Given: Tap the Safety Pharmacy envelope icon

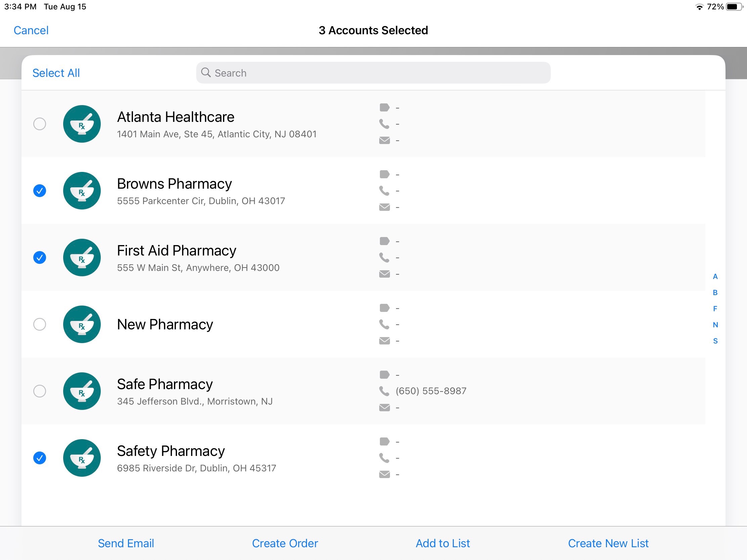Looking at the screenshot, I should click(384, 474).
